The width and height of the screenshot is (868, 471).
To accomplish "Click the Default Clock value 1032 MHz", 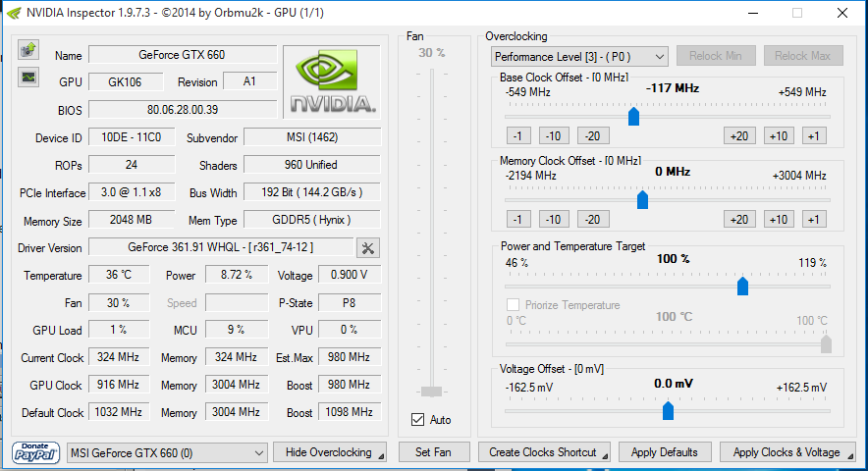I will 119,412.
